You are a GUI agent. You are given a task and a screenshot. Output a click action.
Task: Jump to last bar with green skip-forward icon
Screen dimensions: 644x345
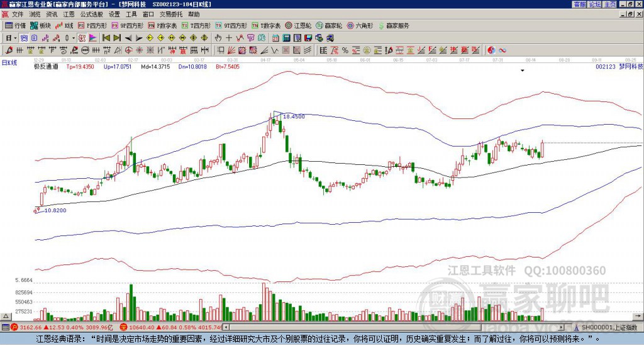tap(117, 38)
